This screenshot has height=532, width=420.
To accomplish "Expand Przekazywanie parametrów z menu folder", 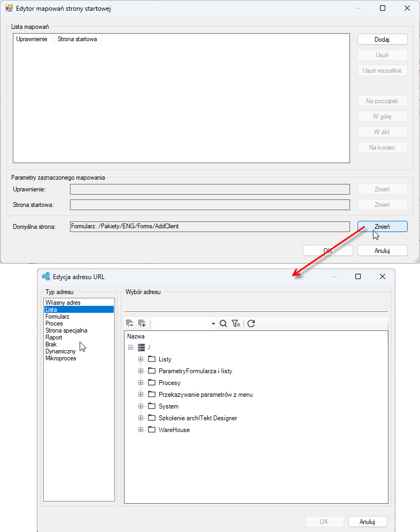I will pyautogui.click(x=141, y=394).
